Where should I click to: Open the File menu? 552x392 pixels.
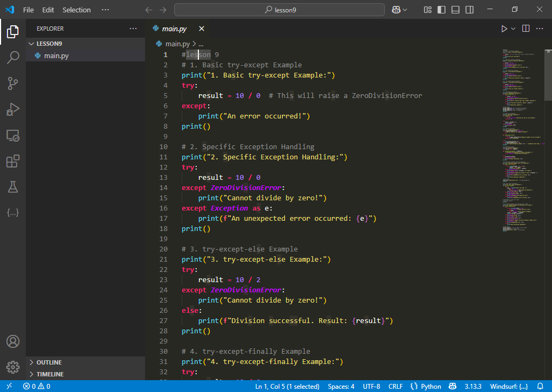click(29, 10)
